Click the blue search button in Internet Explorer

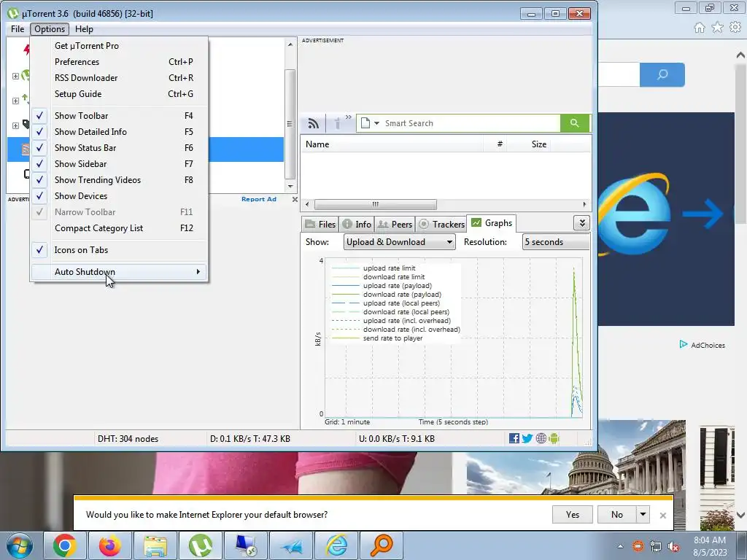[662, 75]
